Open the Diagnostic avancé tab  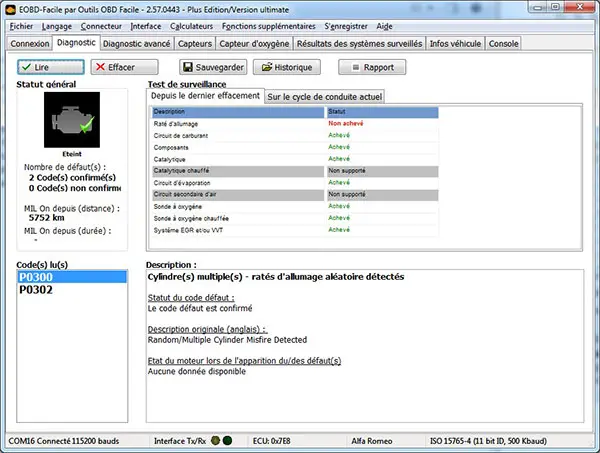(x=137, y=44)
